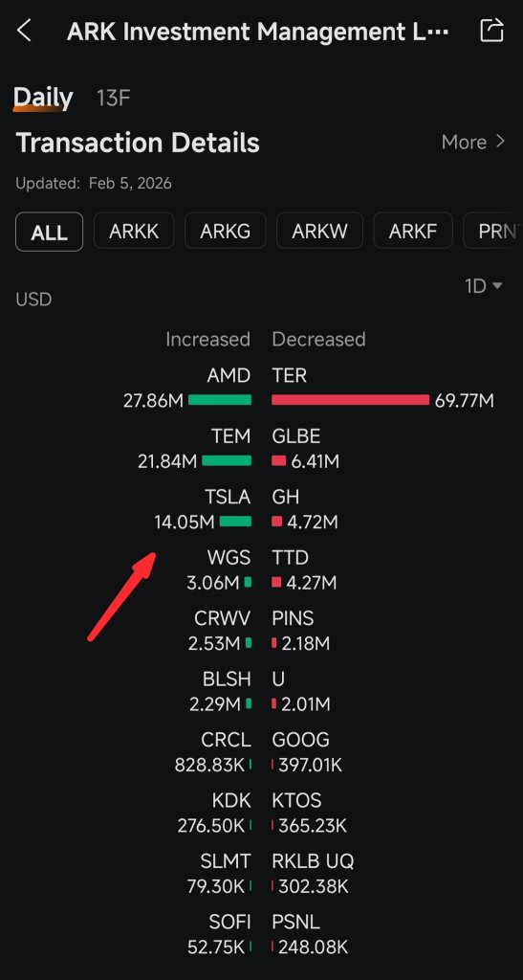Screen dimensions: 523x980
Task: Select the SLMT ticker
Action: pyautogui.click(x=226, y=861)
